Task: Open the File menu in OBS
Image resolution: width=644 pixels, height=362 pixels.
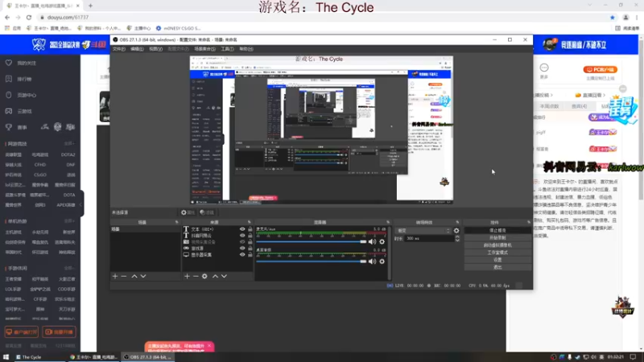Action: [118, 49]
